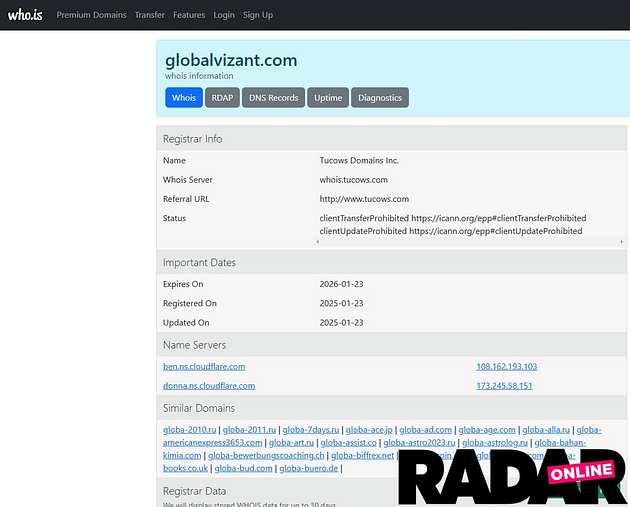The height and width of the screenshot is (507, 630).
Task: Open similar domain globa-bewerbungscoaching.ch
Action: click(x=266, y=455)
